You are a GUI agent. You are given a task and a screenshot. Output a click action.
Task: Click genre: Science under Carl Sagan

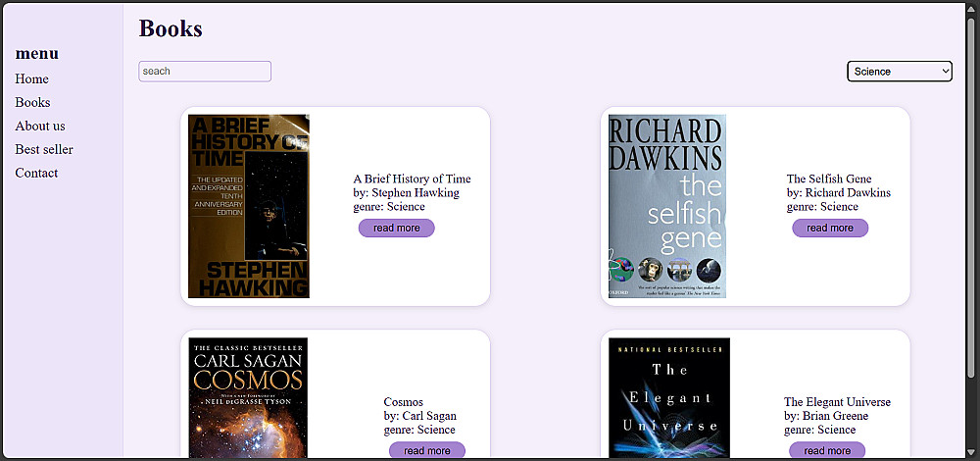tap(419, 430)
